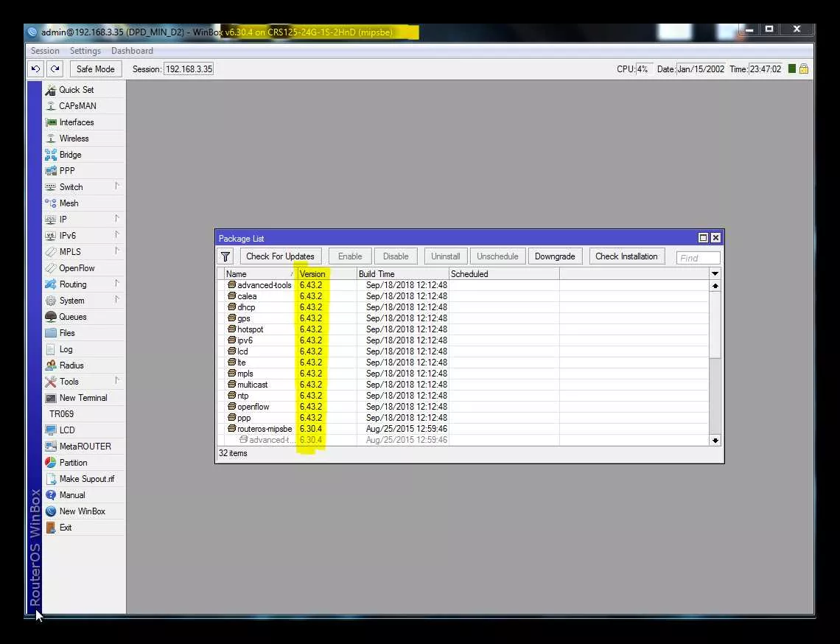Screen dimensions: 840x644
Task: Expand the Switch submenu
Action: coord(116,186)
